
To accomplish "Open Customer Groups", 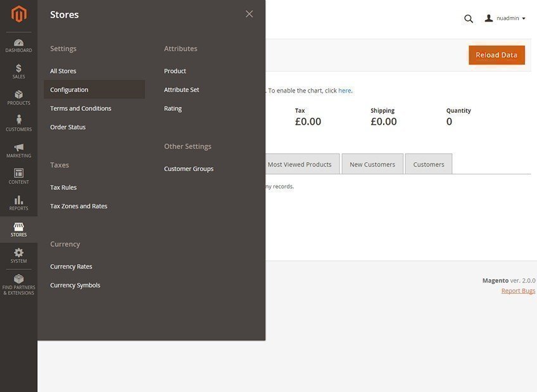I will click(x=189, y=169).
